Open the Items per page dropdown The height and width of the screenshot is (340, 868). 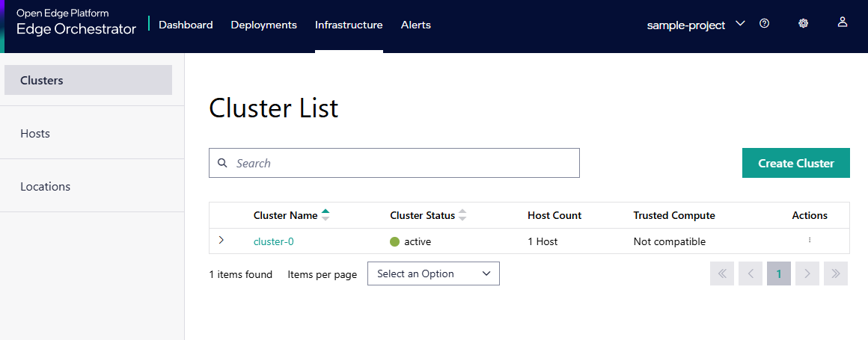tap(433, 273)
